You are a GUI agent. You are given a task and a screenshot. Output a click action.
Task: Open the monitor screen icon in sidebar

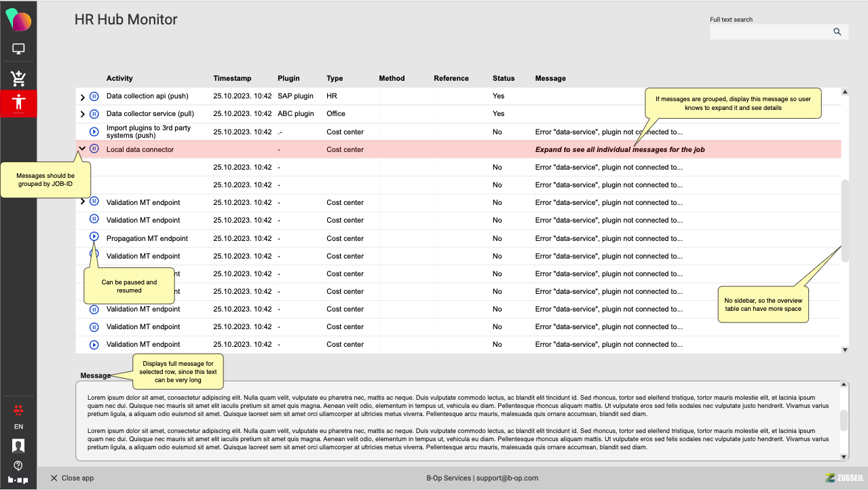[18, 49]
